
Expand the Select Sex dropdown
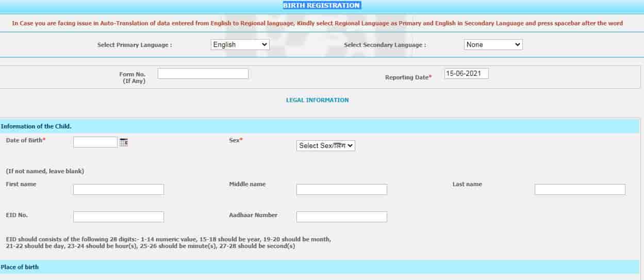tap(326, 146)
